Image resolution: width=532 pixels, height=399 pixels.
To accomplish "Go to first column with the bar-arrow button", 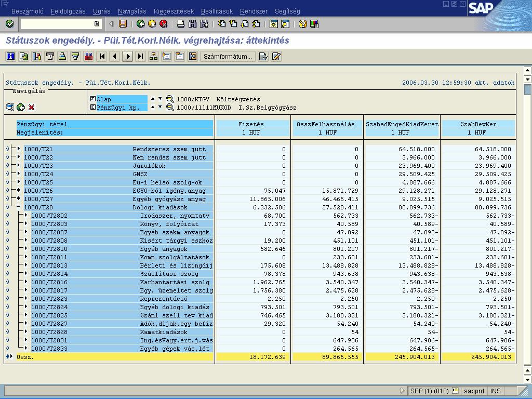I will [x=102, y=56].
